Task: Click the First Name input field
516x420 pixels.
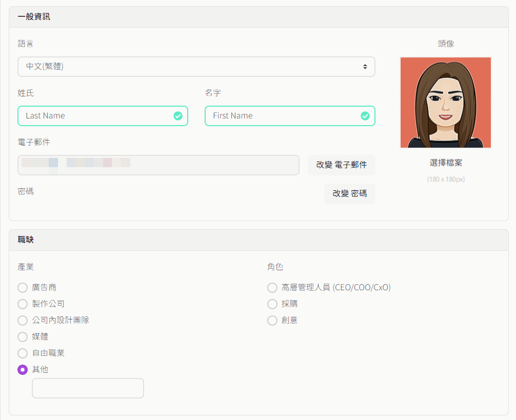Action: point(290,116)
